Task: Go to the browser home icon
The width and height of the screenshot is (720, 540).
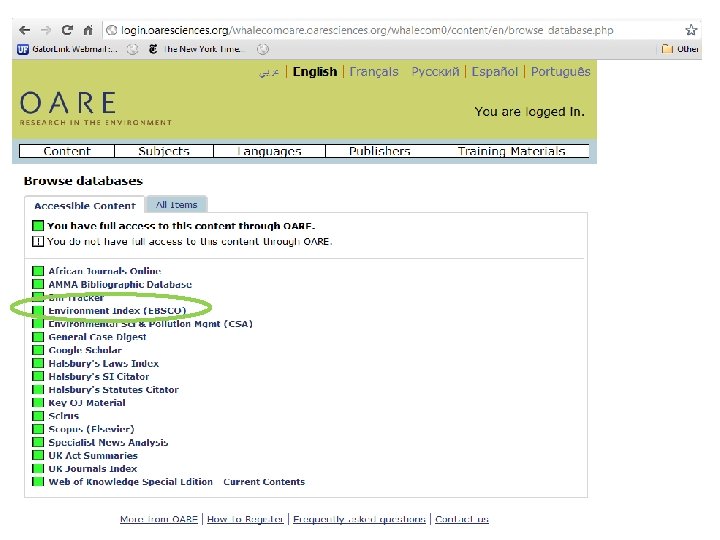Action: [x=88, y=30]
